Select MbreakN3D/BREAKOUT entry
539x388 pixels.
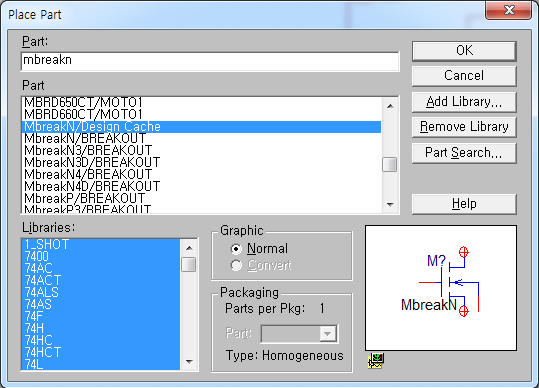tap(202, 162)
